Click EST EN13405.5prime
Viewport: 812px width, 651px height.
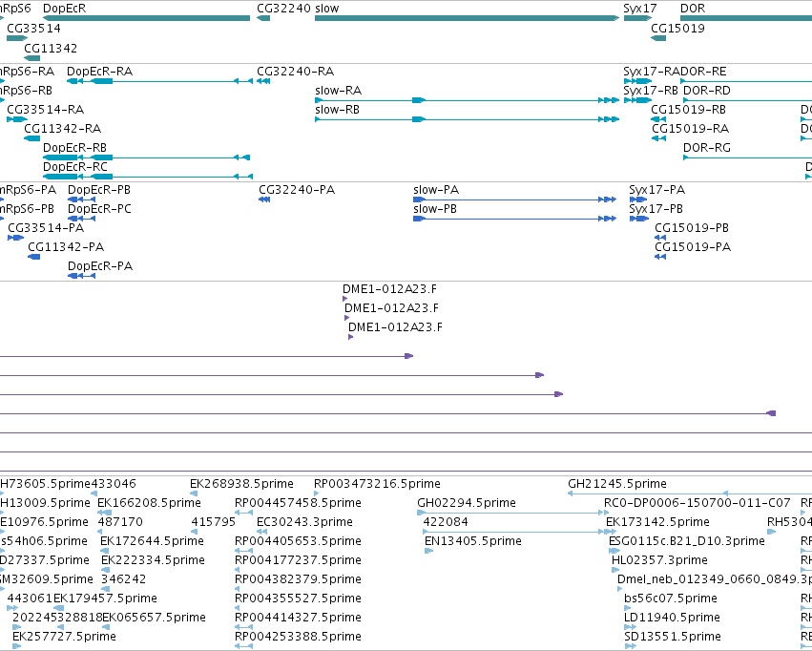[428, 551]
